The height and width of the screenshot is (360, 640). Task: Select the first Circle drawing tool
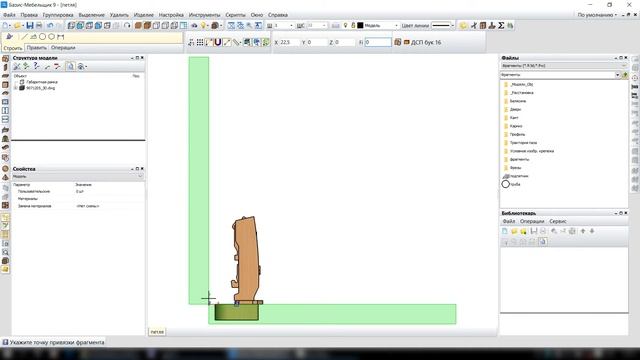[42, 37]
